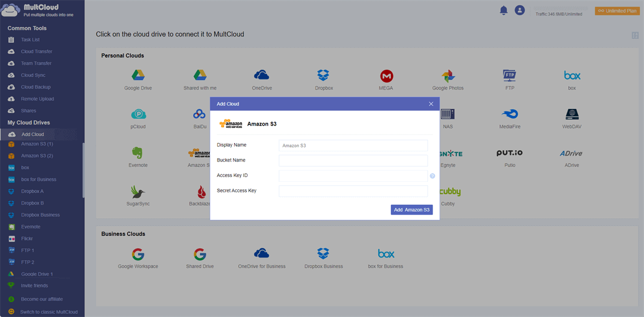Click the Dropbox personal cloud icon

click(324, 76)
